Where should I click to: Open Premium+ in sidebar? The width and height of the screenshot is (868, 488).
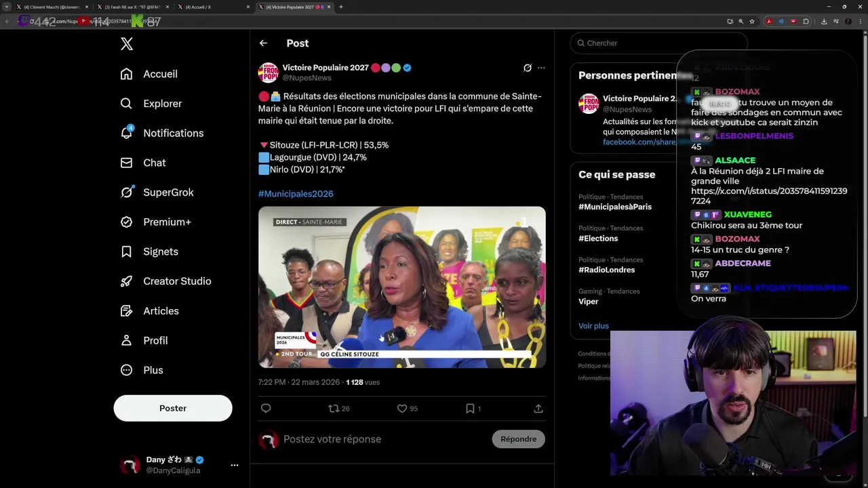(x=155, y=222)
